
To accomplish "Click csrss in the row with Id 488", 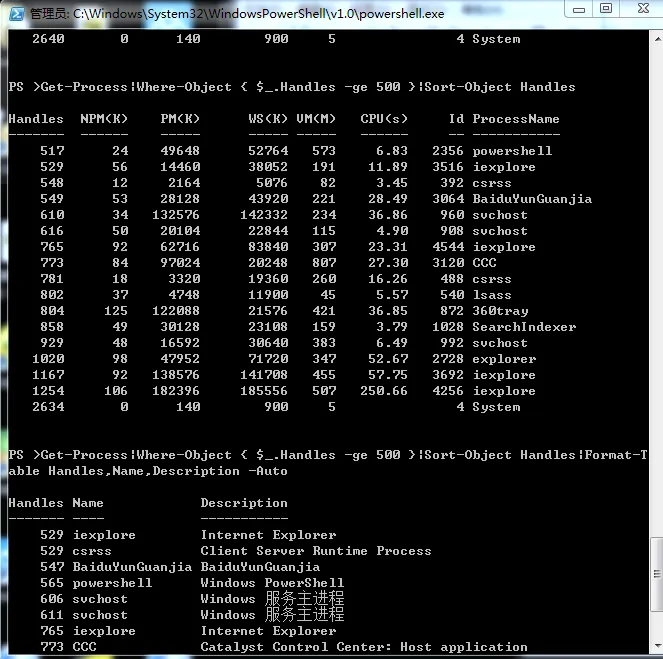I will click(x=492, y=279).
